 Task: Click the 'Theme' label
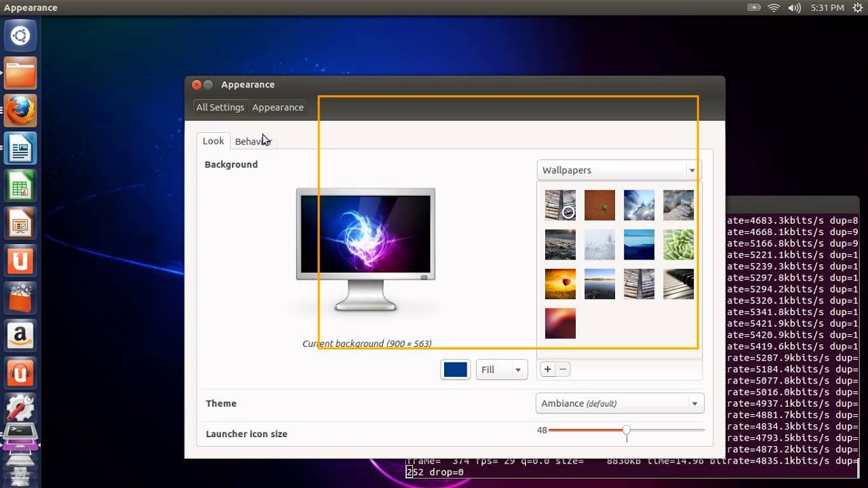(221, 403)
